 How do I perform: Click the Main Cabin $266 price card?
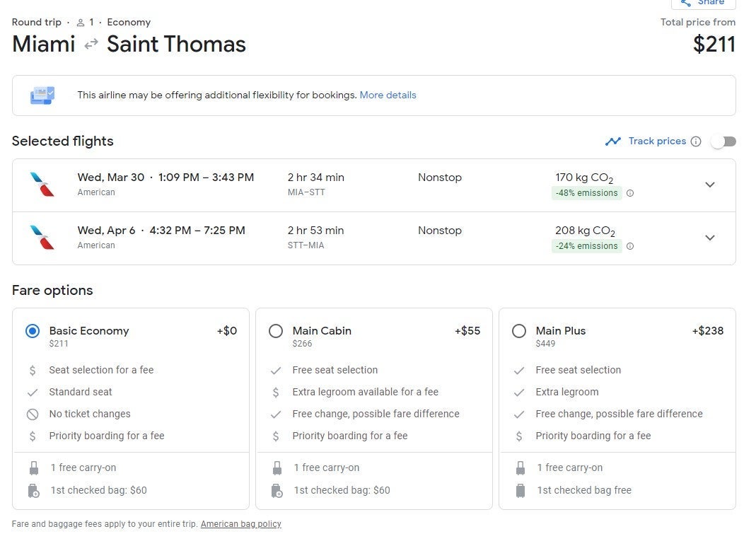pyautogui.click(x=373, y=408)
